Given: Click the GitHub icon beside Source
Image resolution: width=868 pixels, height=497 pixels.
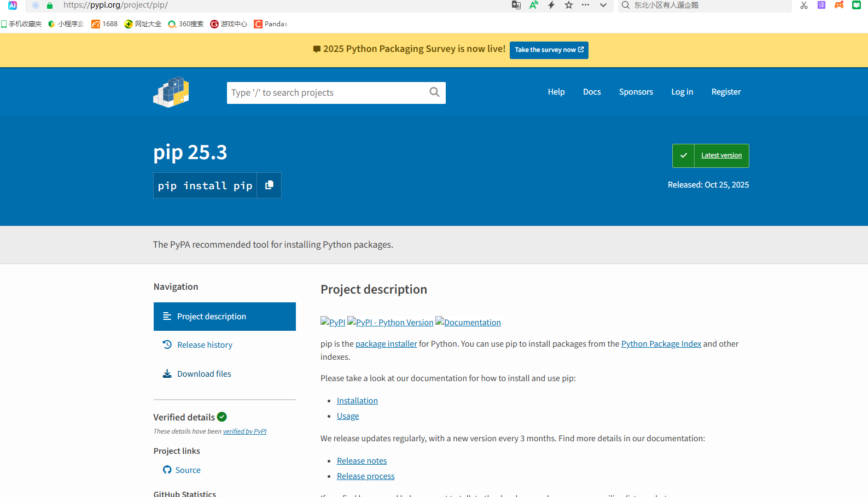Looking at the screenshot, I should coord(167,470).
